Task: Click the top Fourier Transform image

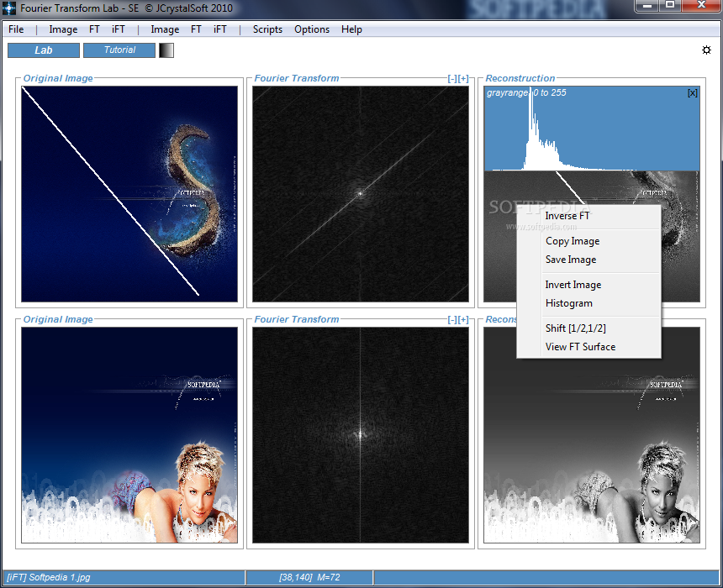Action: click(x=361, y=194)
